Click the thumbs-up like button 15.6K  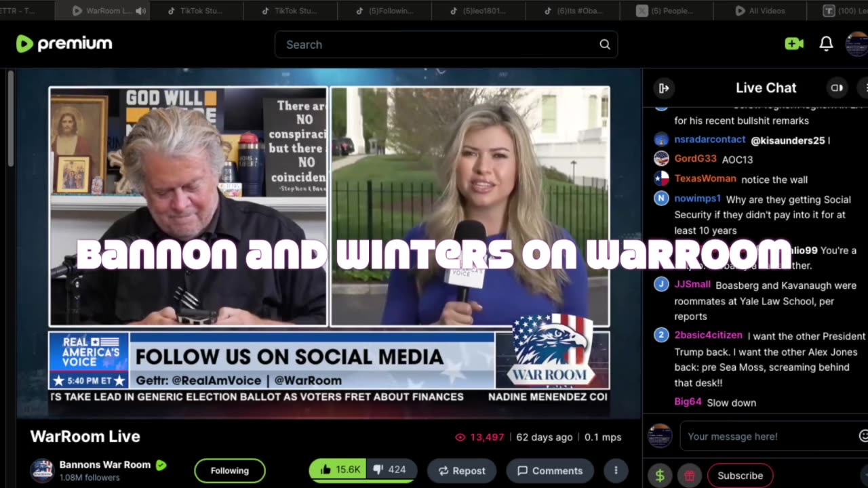(x=338, y=470)
